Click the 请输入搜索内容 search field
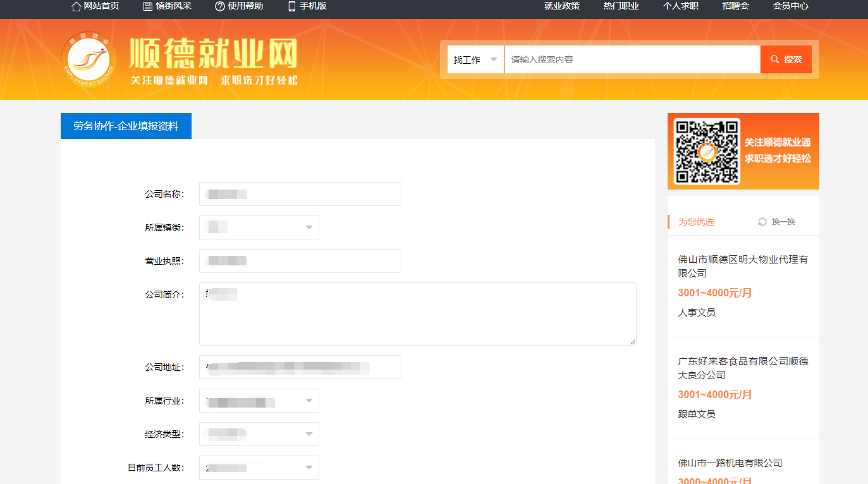Viewport: 868px width, 484px height. 632,59
